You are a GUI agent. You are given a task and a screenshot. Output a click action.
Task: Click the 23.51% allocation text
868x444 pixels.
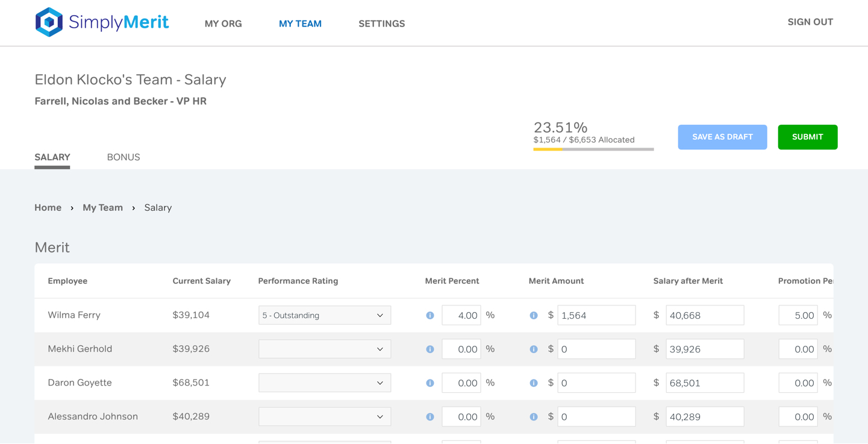point(560,127)
